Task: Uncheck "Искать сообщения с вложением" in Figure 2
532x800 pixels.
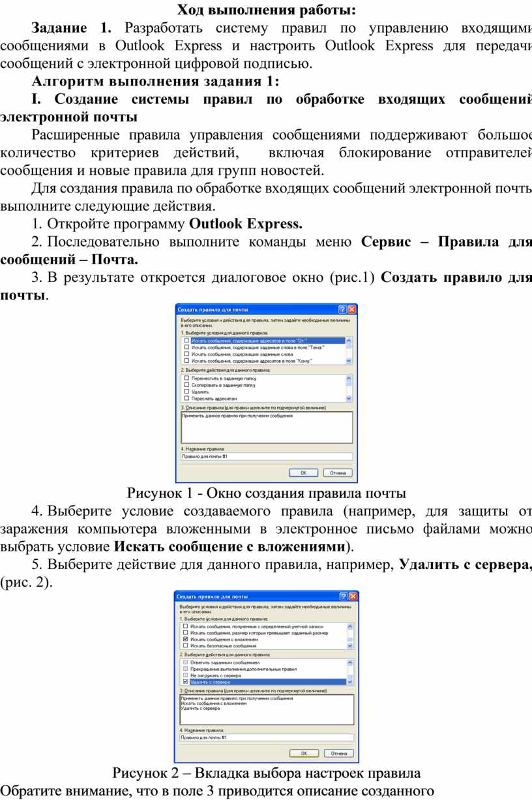Action: coord(186,639)
